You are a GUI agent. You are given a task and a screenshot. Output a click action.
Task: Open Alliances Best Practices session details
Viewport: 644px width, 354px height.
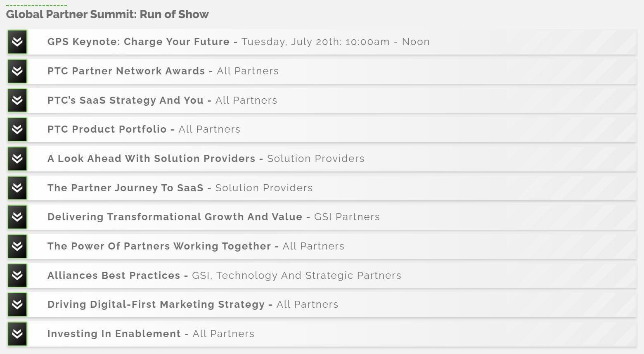tap(322, 276)
